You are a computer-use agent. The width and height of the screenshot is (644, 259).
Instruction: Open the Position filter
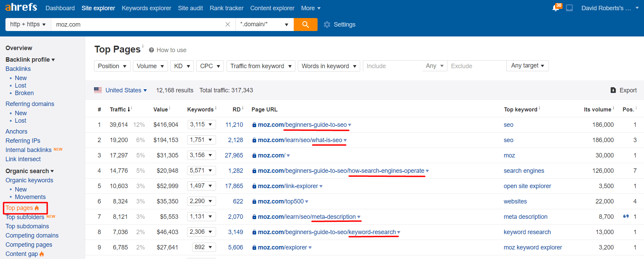coord(112,66)
